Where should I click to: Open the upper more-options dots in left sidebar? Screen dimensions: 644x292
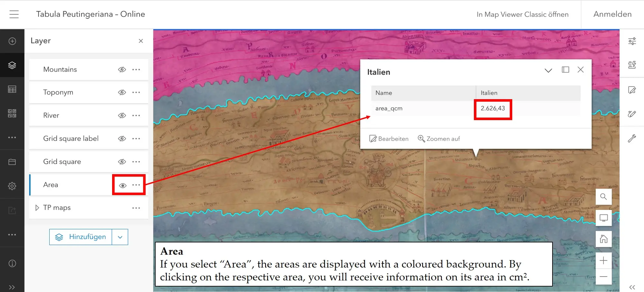click(12, 137)
